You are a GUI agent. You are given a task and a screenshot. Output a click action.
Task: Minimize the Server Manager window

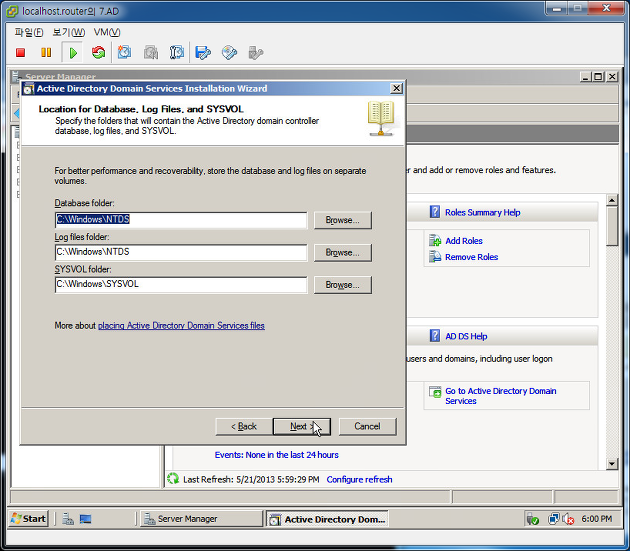(x=586, y=76)
